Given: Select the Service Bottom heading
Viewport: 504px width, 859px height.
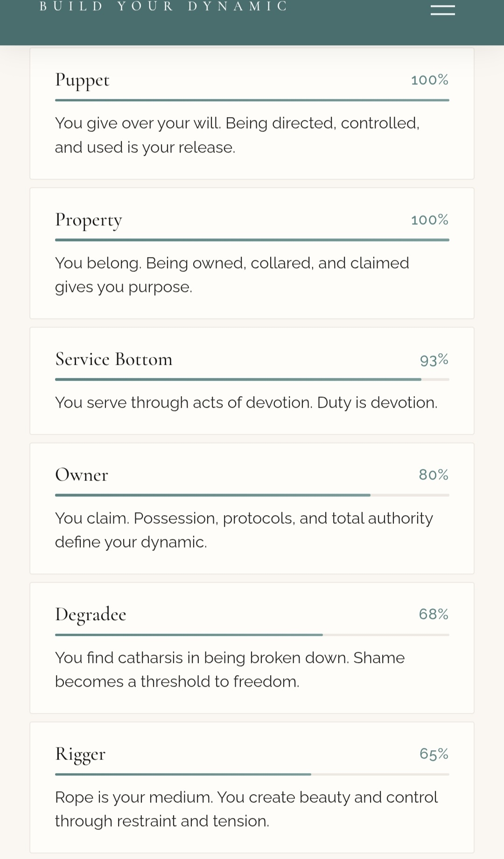Looking at the screenshot, I should (x=114, y=359).
